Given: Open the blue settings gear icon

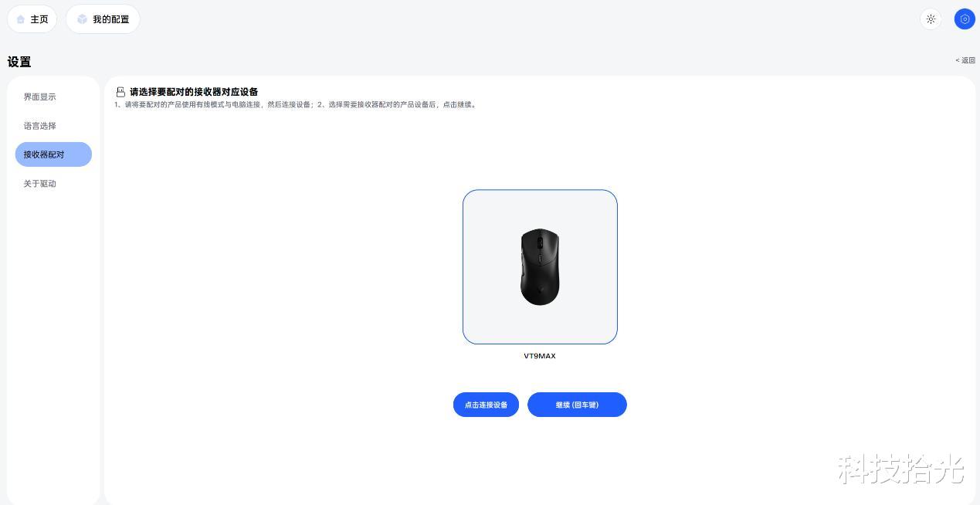Looking at the screenshot, I should [x=965, y=19].
